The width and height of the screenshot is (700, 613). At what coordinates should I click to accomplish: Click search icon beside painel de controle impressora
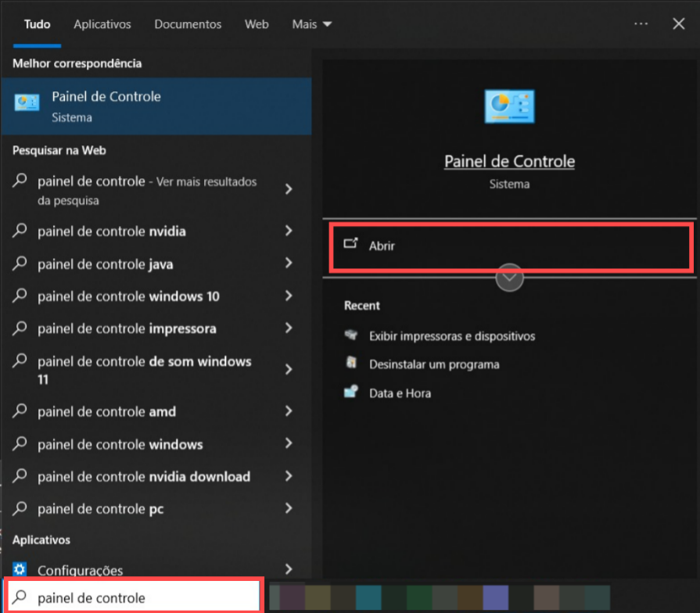point(20,328)
